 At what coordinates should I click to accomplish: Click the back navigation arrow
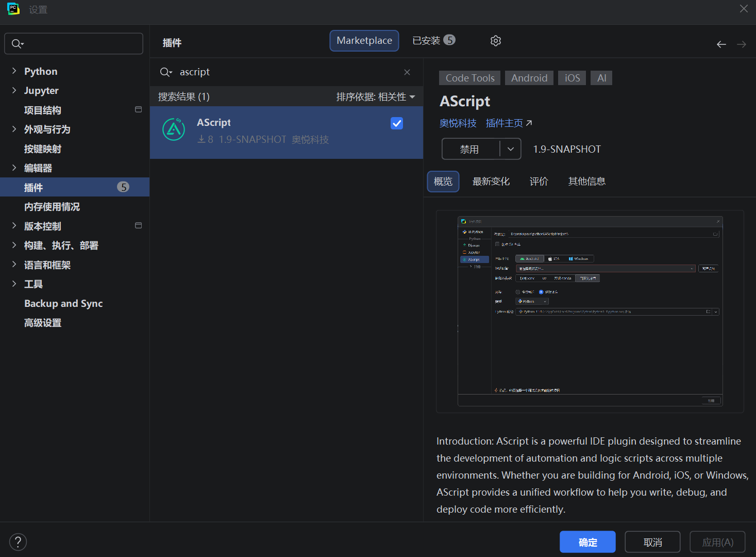[721, 44]
